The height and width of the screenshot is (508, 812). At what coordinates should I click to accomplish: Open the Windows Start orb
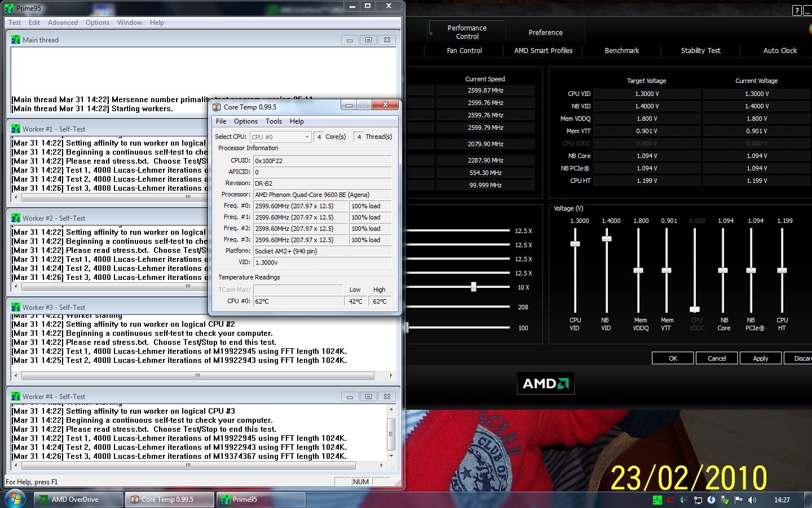click(x=15, y=500)
